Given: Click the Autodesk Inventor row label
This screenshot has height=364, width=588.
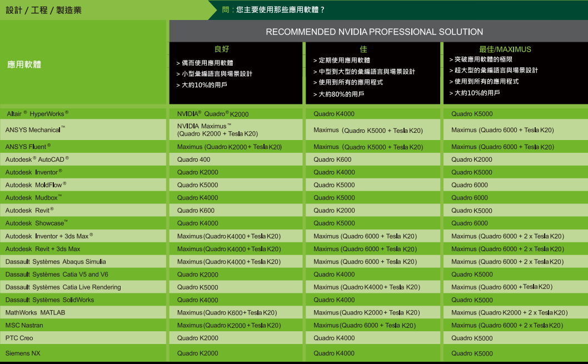Looking at the screenshot, I should (x=33, y=172).
